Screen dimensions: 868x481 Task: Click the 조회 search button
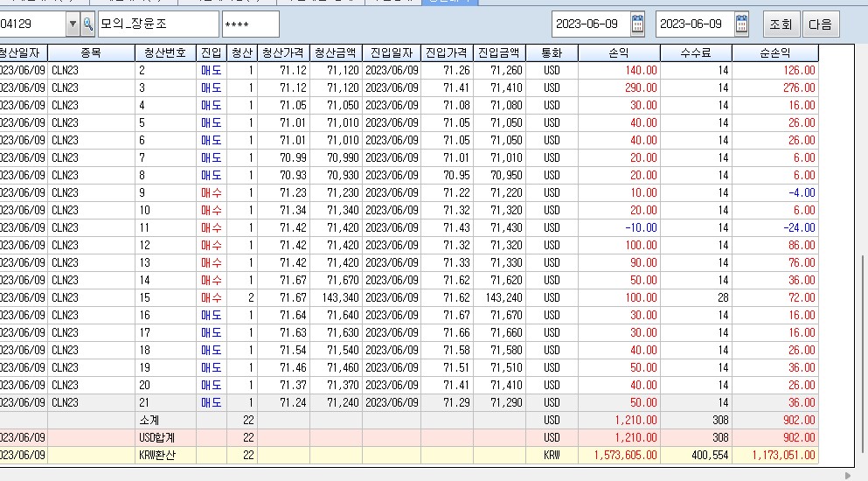pos(781,24)
